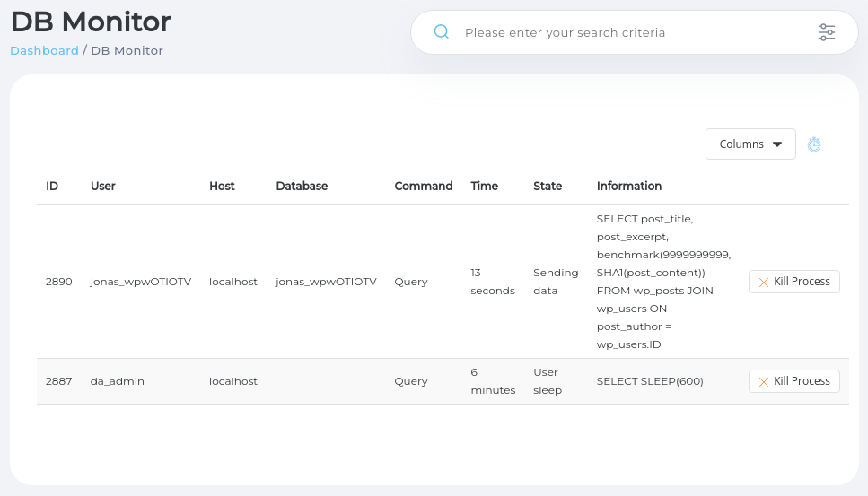
Task: Click the Information column header
Action: coord(628,187)
